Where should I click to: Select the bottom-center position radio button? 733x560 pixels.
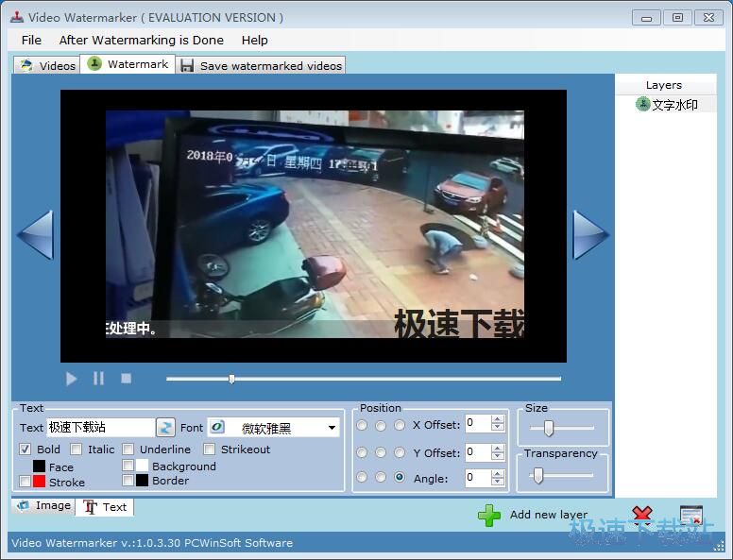[x=381, y=477]
